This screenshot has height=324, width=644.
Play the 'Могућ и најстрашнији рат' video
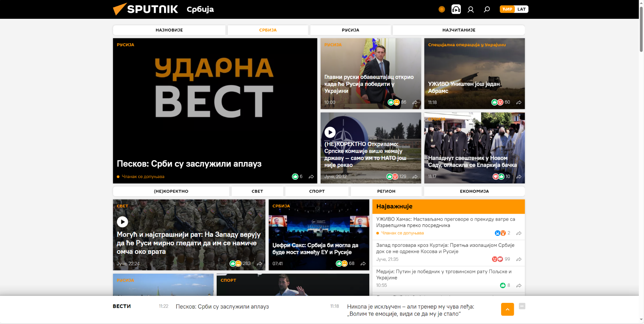coord(122,222)
